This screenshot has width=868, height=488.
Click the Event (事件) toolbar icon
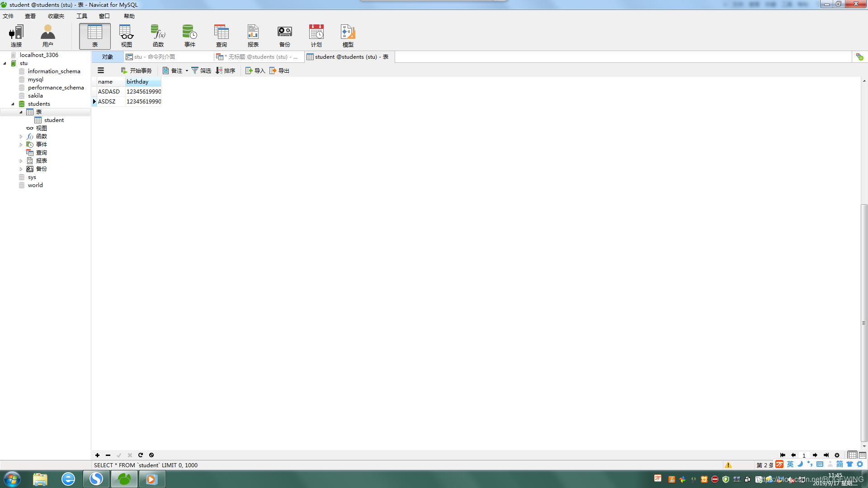coord(189,36)
